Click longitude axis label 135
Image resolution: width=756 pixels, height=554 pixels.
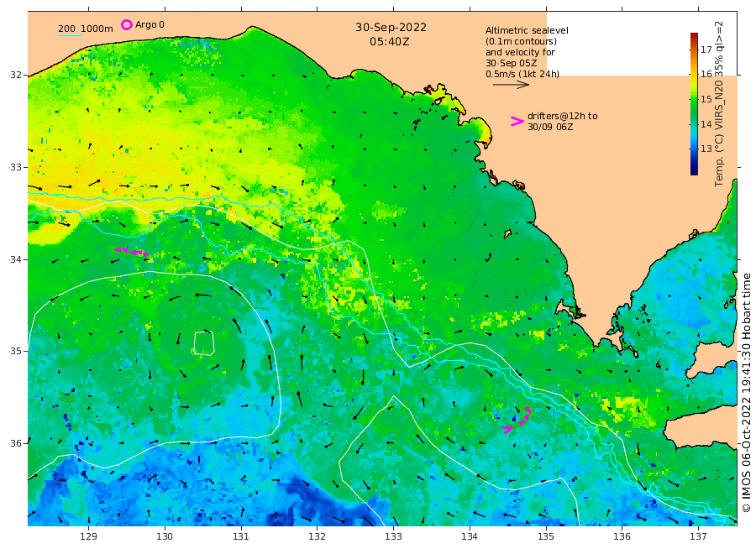click(546, 536)
